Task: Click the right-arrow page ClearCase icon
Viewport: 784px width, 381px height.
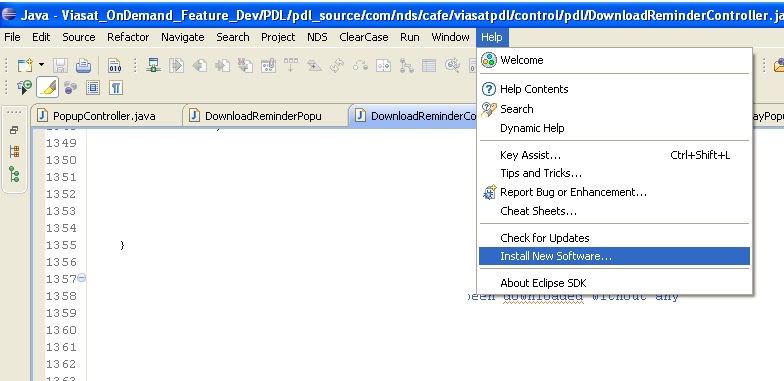Action: 222,66
